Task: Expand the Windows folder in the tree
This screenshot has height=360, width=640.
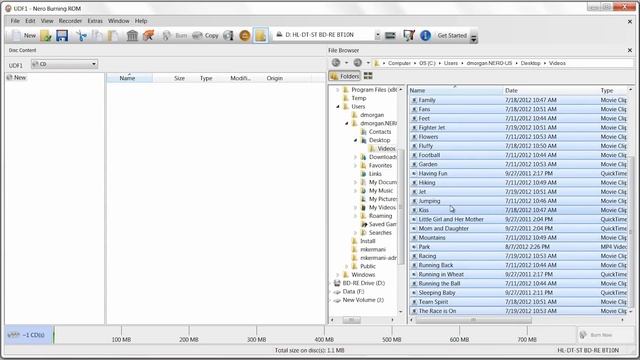Action: tap(338, 275)
